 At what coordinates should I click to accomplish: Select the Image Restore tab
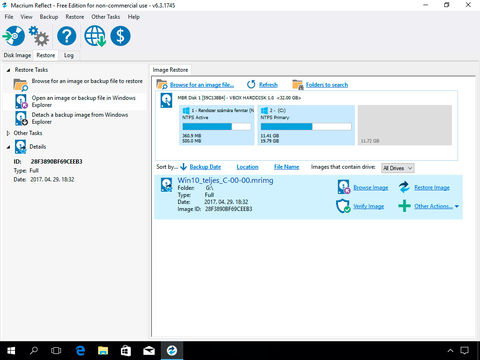[x=170, y=70]
